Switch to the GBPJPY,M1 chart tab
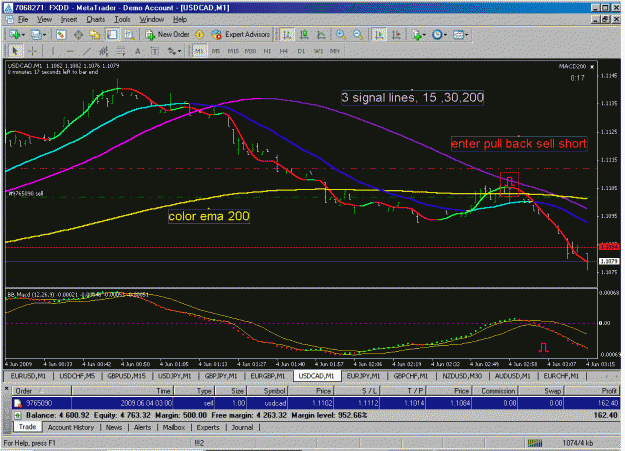 click(221, 376)
